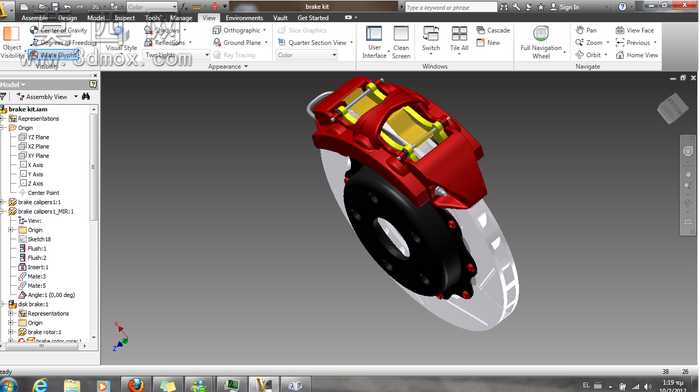Image resolution: width=700 pixels, height=392 pixels.
Task: Toggle the Ground Plane display
Action: (x=238, y=42)
